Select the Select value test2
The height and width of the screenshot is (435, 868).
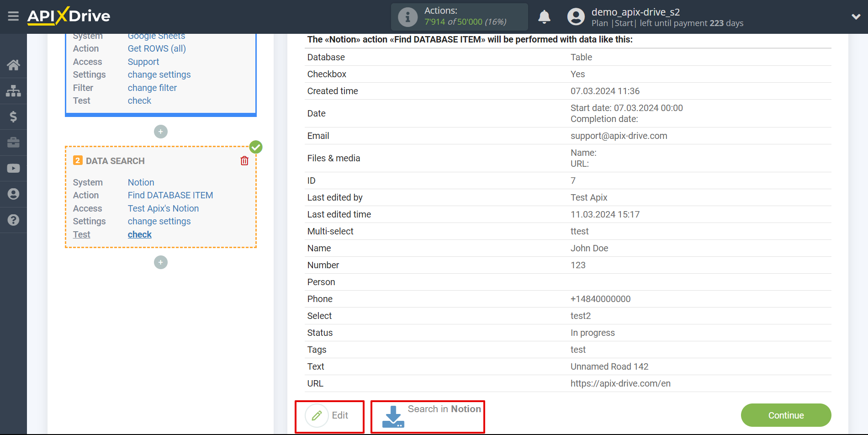pos(581,316)
